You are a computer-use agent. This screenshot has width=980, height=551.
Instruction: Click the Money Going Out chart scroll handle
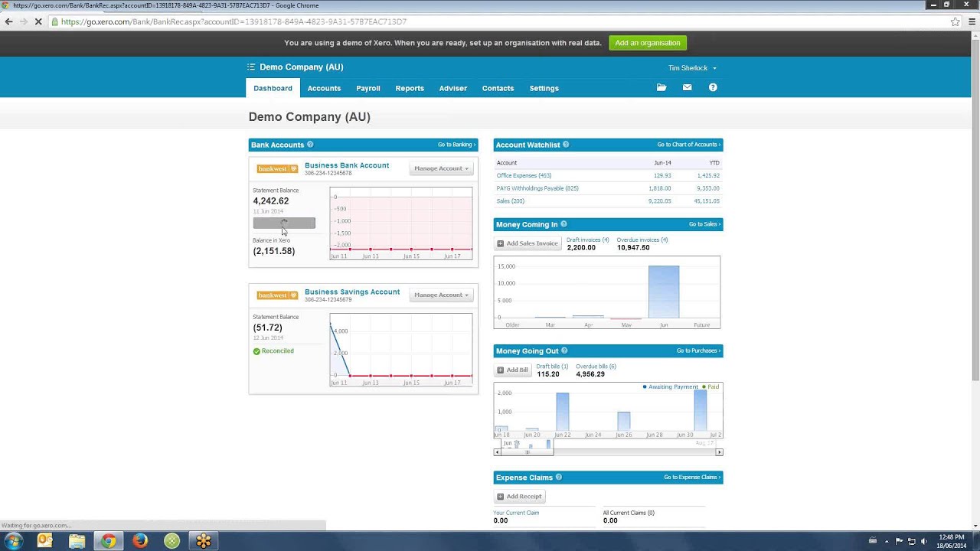(527, 452)
